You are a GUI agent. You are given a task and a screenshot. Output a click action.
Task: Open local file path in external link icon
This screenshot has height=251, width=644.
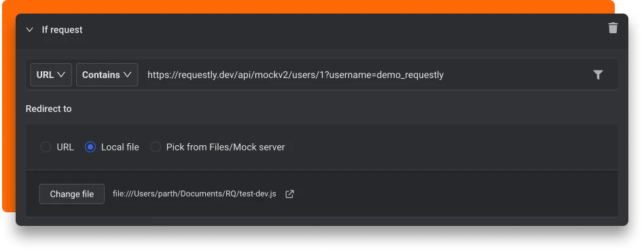click(x=289, y=194)
